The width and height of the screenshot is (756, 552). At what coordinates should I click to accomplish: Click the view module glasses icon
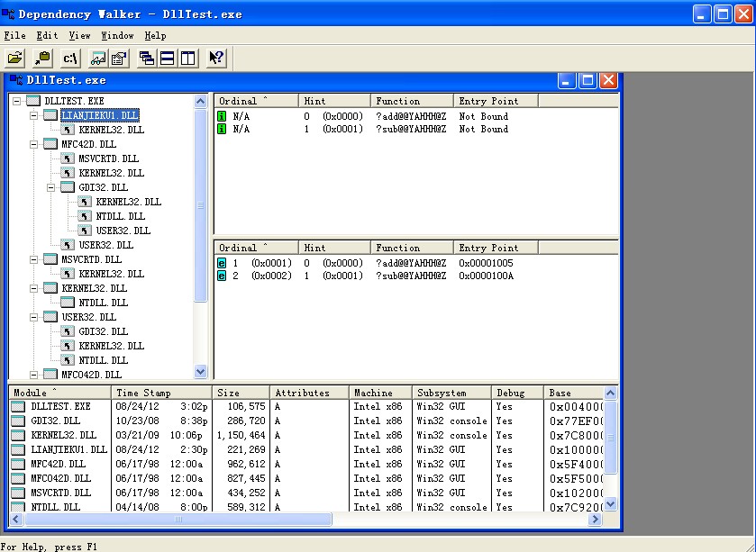point(98,58)
